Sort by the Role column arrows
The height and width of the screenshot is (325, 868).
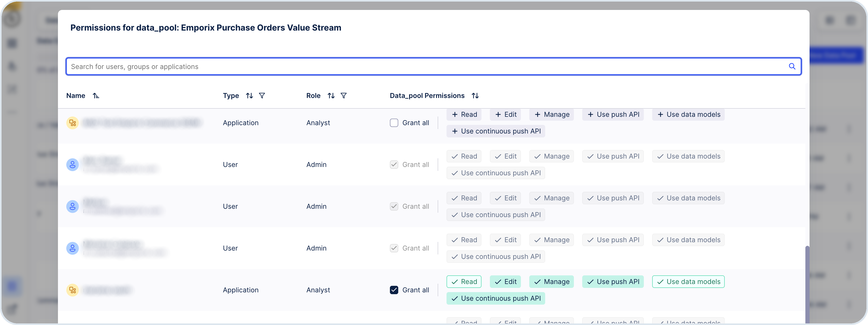click(x=331, y=96)
